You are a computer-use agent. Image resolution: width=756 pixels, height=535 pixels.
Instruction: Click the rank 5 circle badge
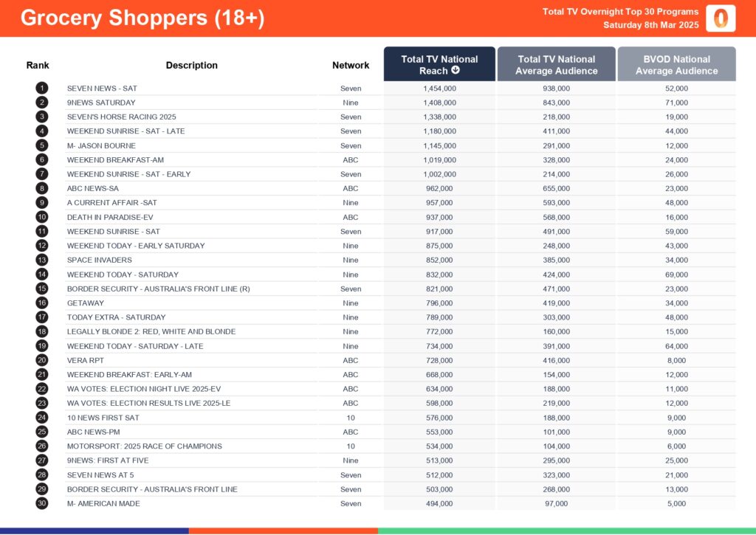42,145
